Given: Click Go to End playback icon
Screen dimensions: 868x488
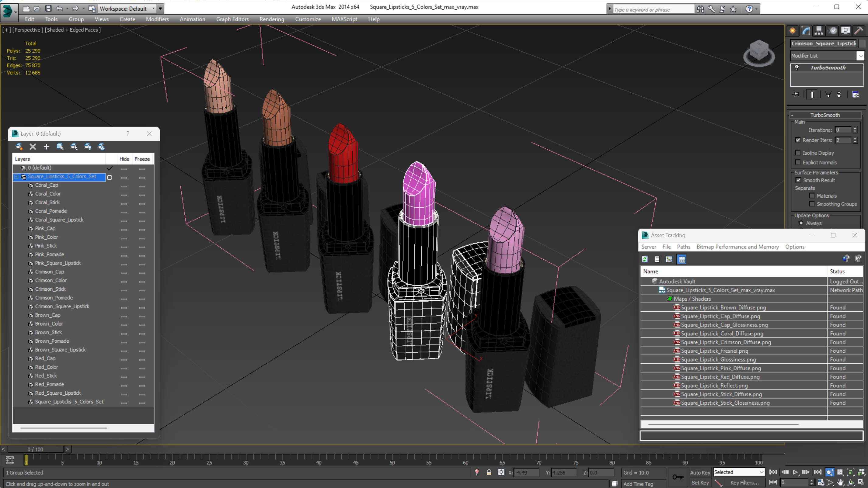Looking at the screenshot, I should pyautogui.click(x=817, y=472).
